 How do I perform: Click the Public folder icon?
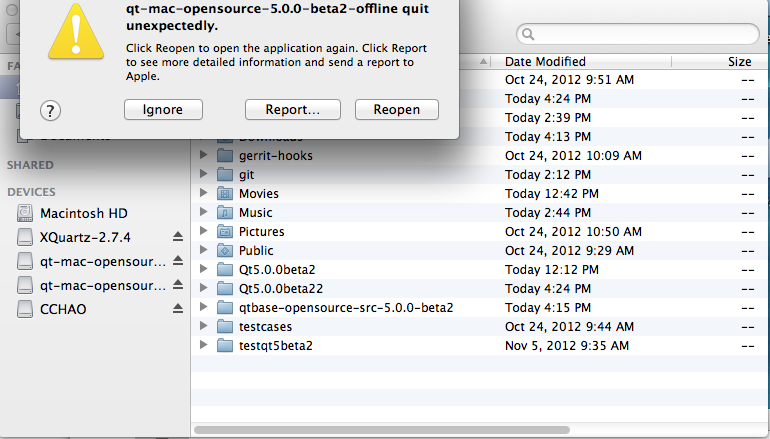(x=225, y=251)
